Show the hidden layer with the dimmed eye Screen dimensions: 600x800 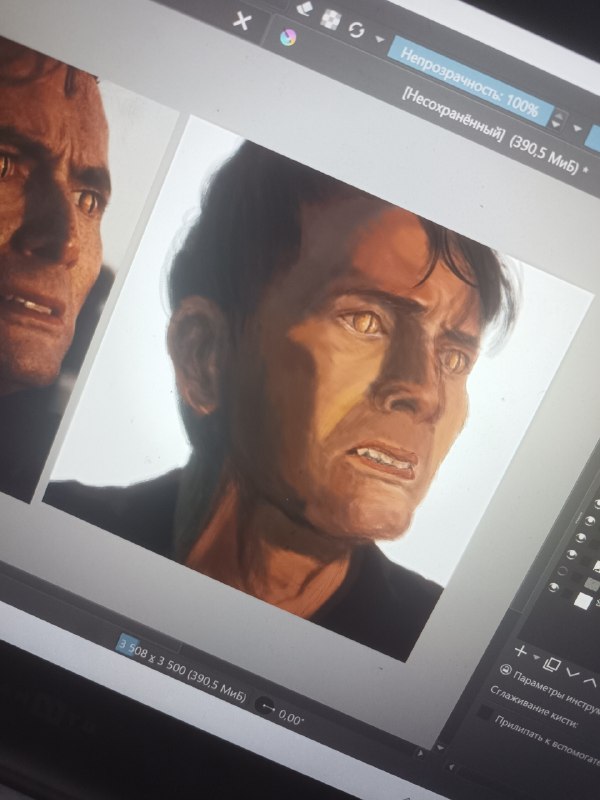click(x=563, y=570)
